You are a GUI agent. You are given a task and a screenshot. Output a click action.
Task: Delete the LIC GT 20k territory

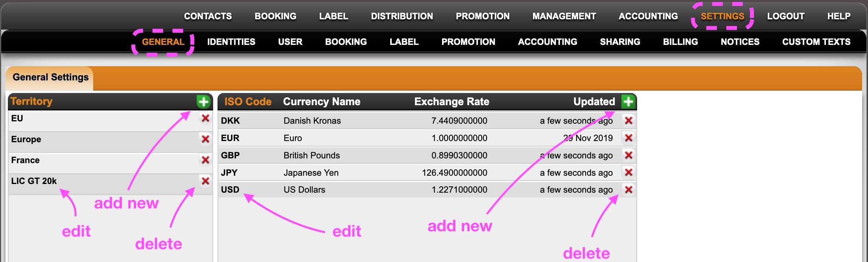tap(205, 181)
